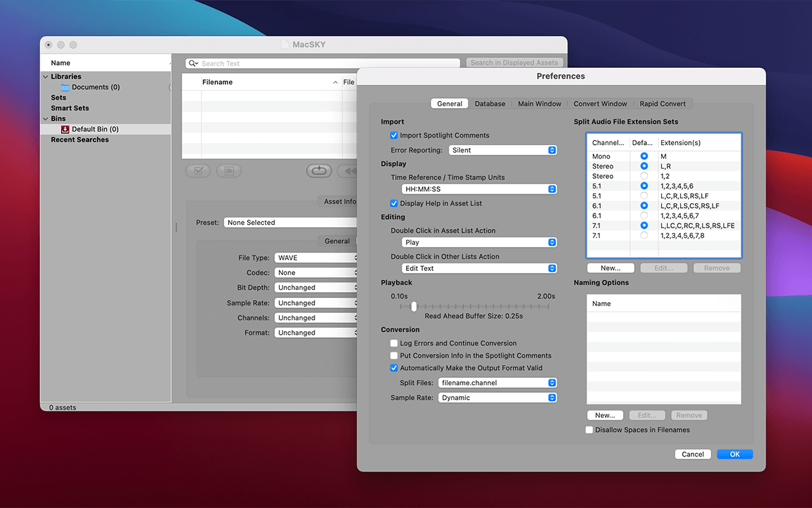Select the 6.1 row with L,C,R,LS,CS,RS,LF
812x508 pixels.
click(x=664, y=206)
